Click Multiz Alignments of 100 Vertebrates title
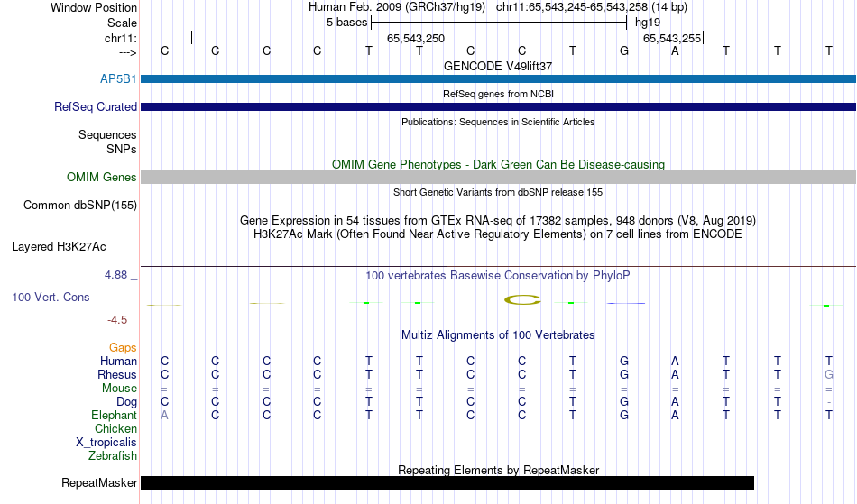This screenshot has width=857, height=504. pyautogui.click(x=498, y=335)
